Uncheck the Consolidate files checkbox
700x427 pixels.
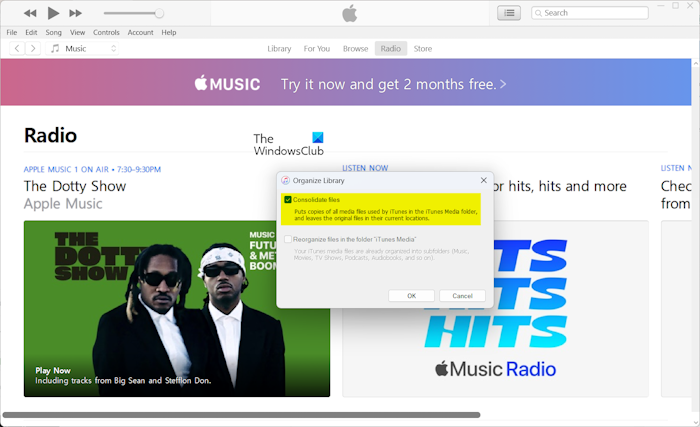pyautogui.click(x=288, y=200)
